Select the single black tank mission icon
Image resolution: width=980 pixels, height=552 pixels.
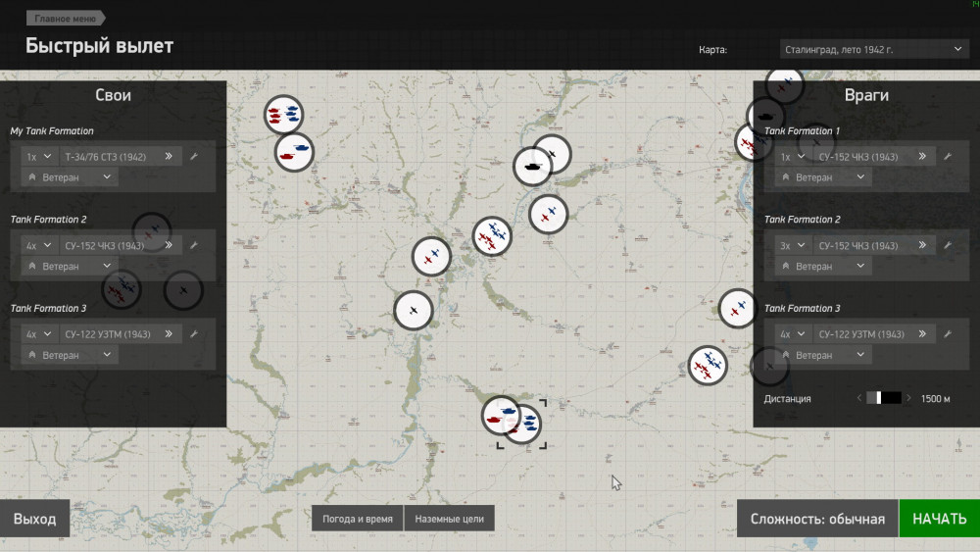coord(532,167)
